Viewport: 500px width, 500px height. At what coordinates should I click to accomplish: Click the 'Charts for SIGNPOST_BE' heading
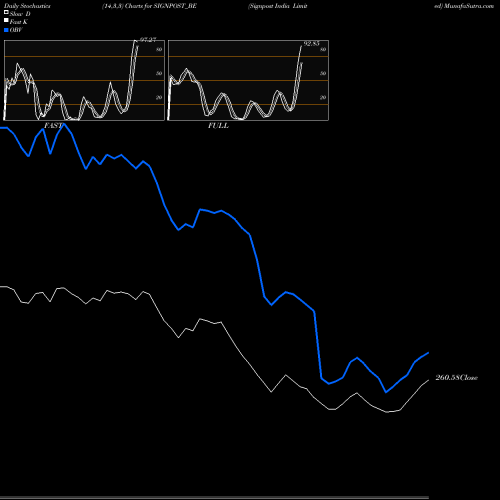161,6
